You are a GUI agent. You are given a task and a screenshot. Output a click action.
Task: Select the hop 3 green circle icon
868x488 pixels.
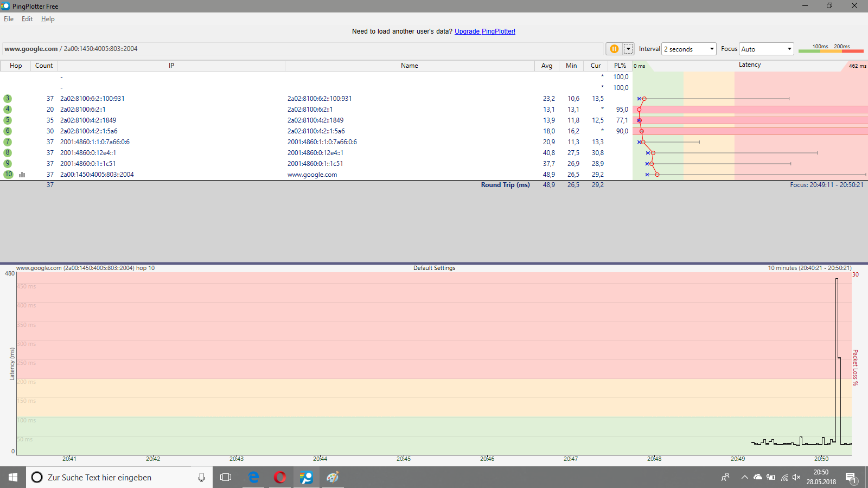point(8,99)
